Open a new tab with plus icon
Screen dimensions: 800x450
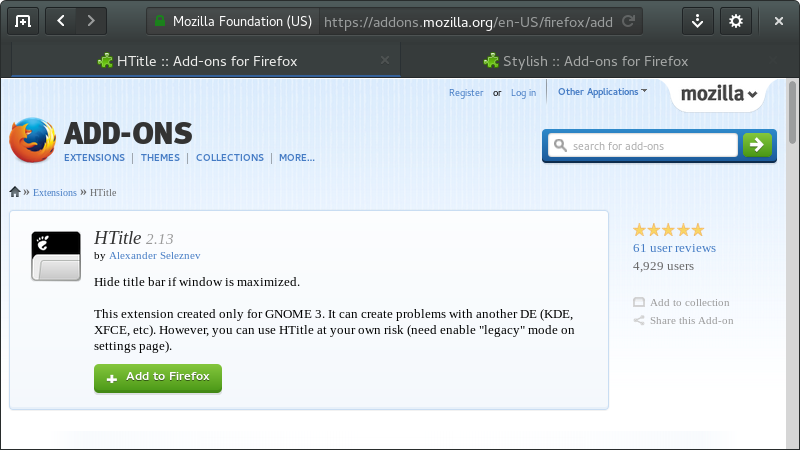tap(23, 21)
